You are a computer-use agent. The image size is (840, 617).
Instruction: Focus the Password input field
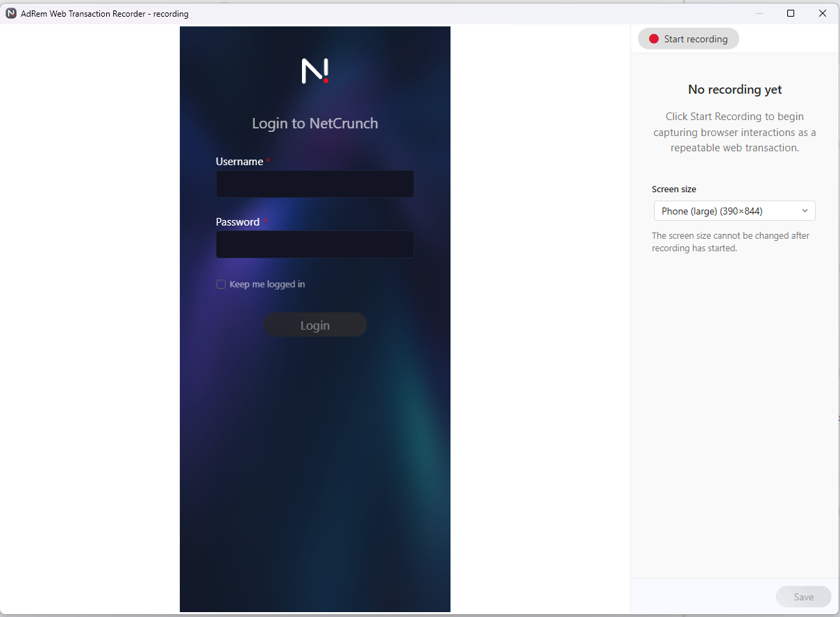(x=315, y=244)
